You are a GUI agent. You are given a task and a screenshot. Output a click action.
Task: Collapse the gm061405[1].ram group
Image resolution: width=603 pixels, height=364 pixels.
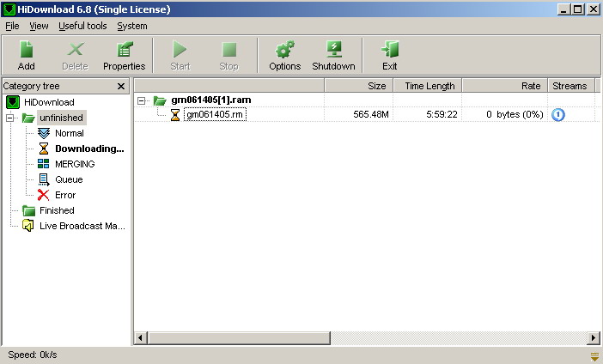point(142,100)
